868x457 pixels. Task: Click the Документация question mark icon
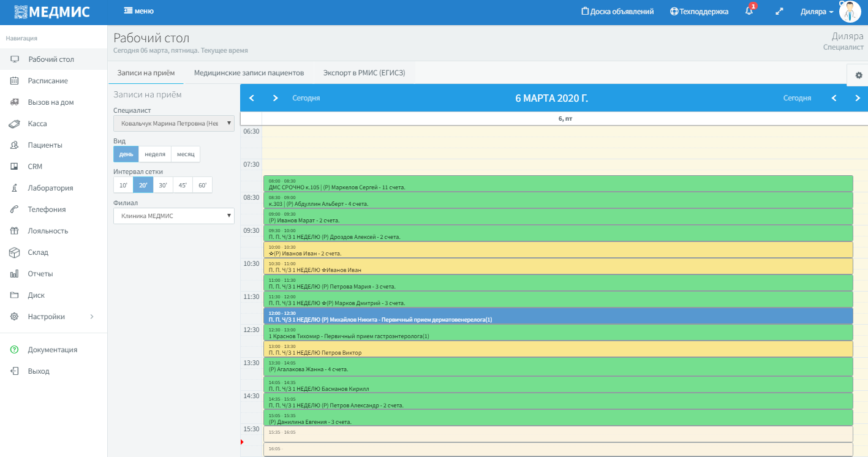click(15, 350)
